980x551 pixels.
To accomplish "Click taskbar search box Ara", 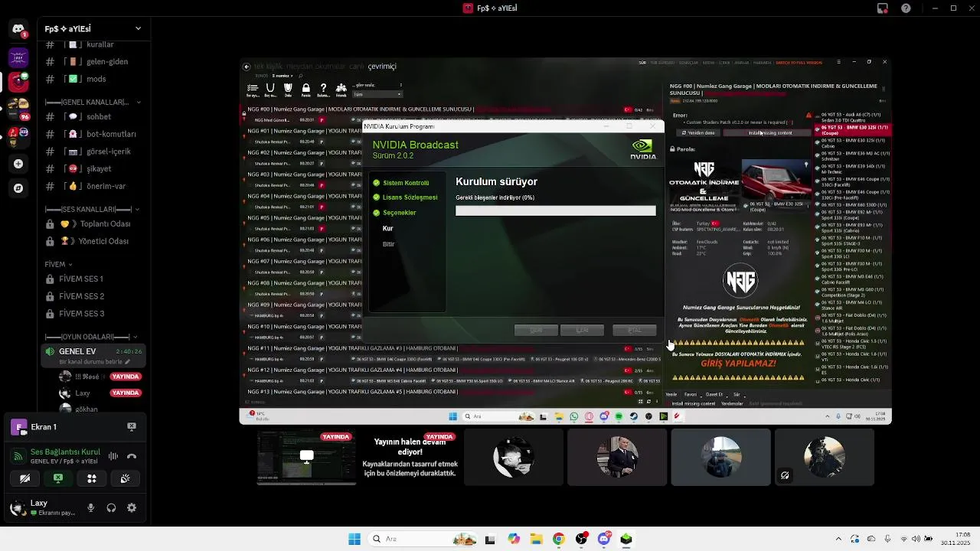I will point(422,539).
